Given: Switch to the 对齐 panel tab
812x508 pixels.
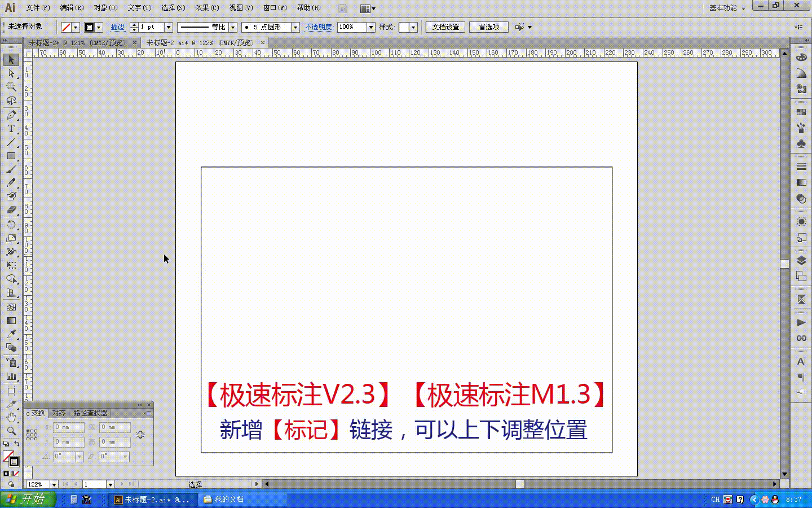Looking at the screenshot, I should click(59, 413).
